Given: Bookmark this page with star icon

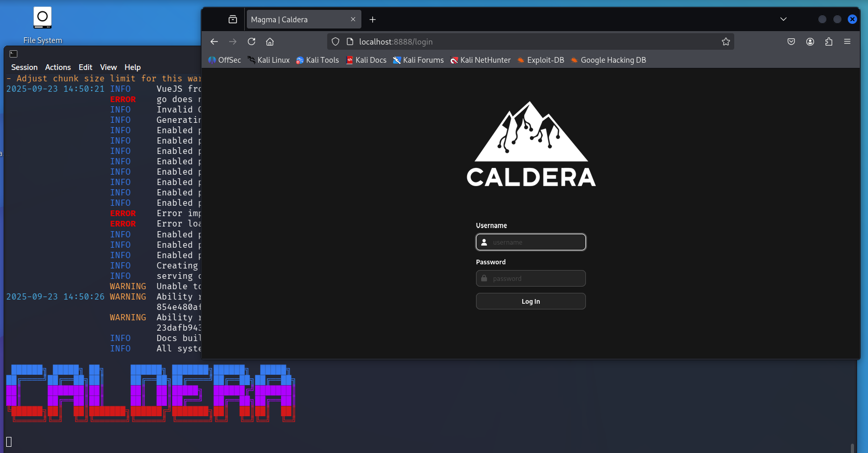Looking at the screenshot, I should tap(725, 41).
